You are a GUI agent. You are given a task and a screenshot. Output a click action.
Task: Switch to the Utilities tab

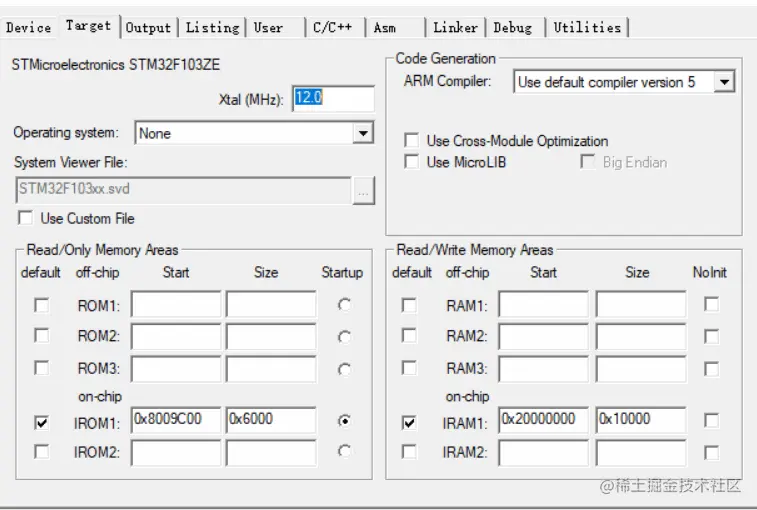tap(587, 28)
